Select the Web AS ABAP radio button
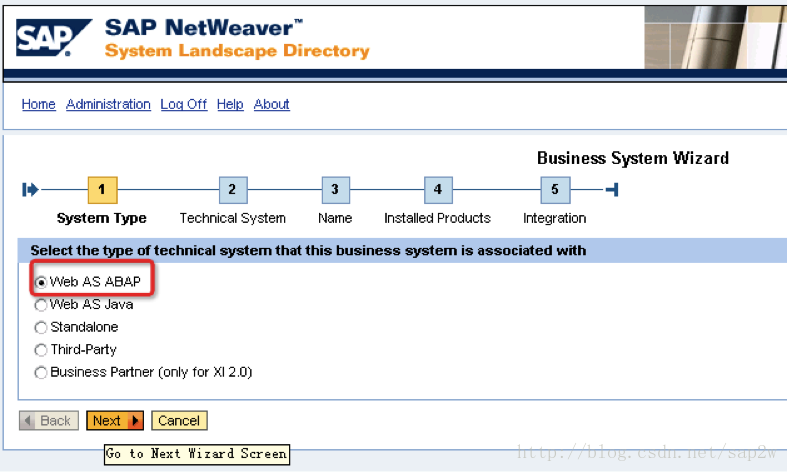Viewport: 788px width, 472px height. (x=41, y=282)
